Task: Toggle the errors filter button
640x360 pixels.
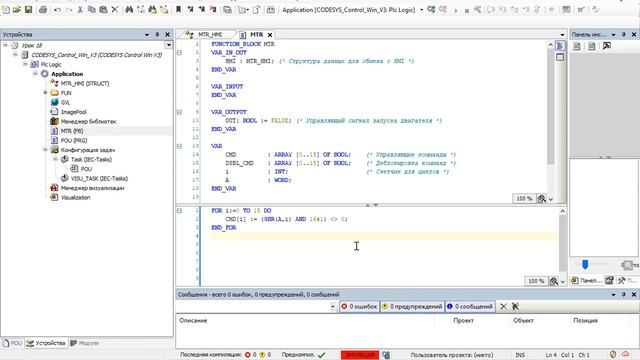Action: coord(359,307)
